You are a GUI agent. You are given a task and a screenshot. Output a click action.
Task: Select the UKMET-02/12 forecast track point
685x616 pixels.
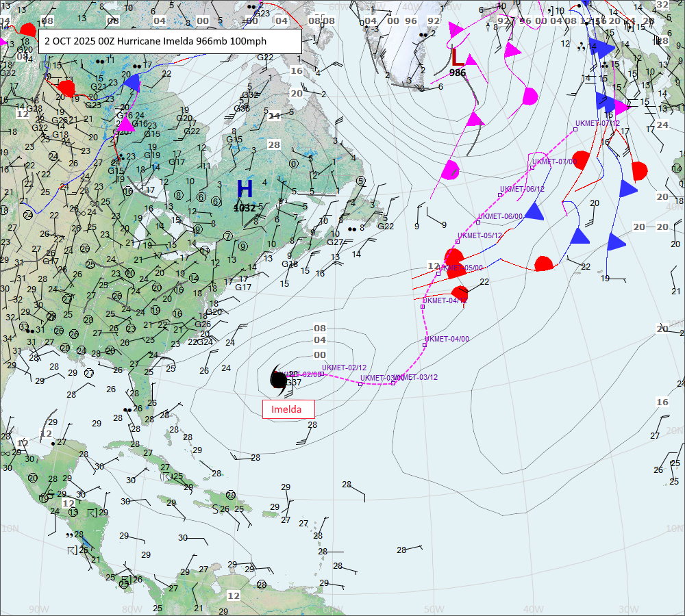pyautogui.click(x=322, y=374)
